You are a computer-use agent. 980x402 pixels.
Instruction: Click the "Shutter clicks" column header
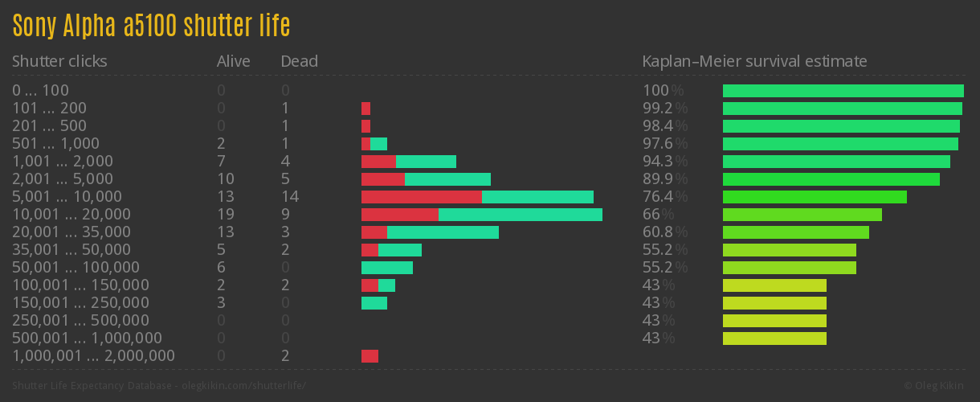[x=59, y=61]
